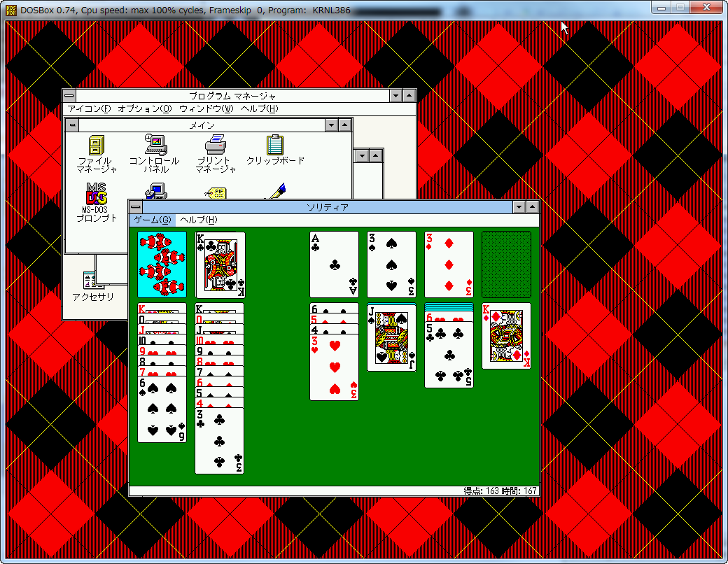The width and height of the screenshot is (728, 564).
Task: Minimize the ソリティア window
Action: [519, 207]
